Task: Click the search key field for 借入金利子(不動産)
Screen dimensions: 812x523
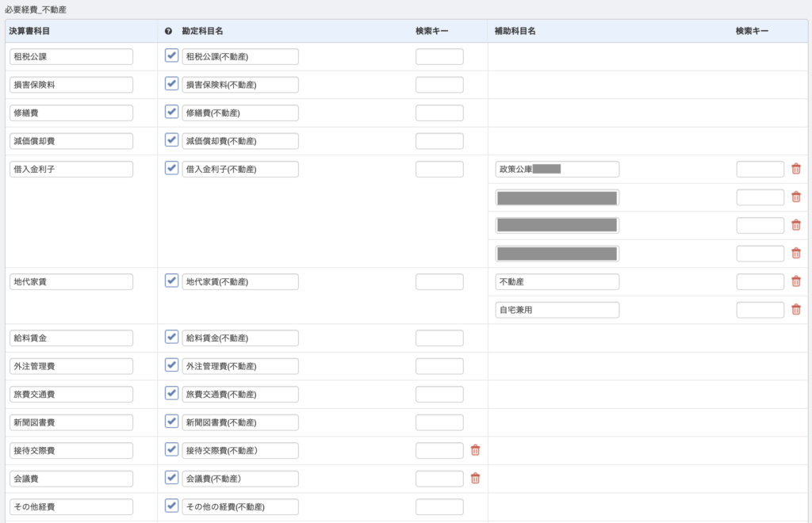Action: (x=439, y=169)
